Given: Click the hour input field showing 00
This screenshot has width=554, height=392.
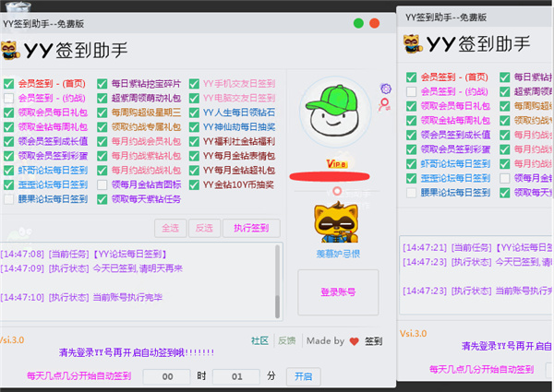Looking at the screenshot, I should click(x=167, y=376).
